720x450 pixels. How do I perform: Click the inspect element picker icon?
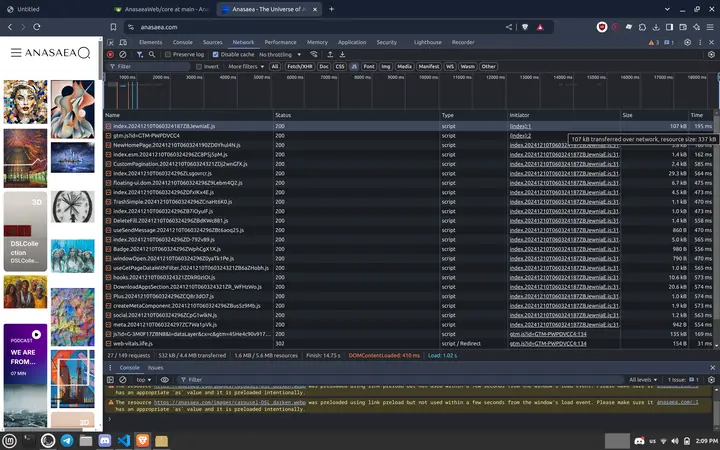tap(111, 42)
